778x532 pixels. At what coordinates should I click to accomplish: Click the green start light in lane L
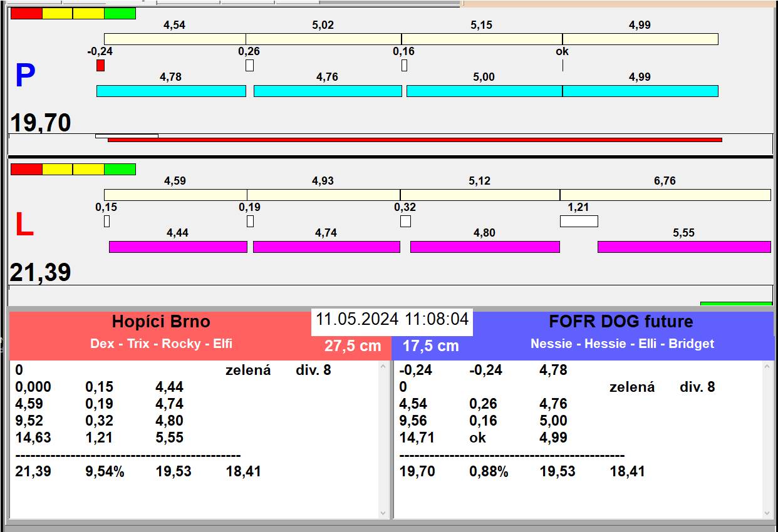pyautogui.click(x=120, y=169)
